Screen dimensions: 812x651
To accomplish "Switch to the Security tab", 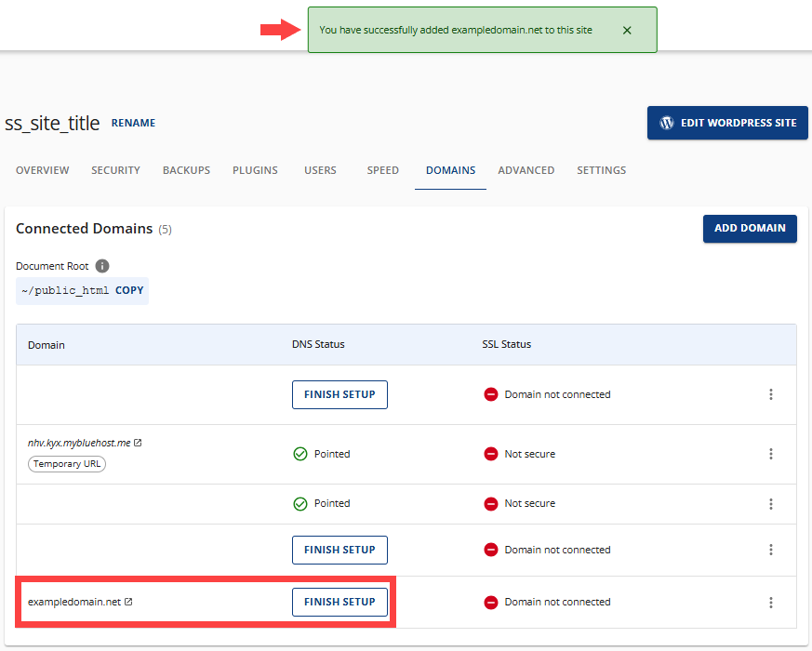I will point(115,170).
